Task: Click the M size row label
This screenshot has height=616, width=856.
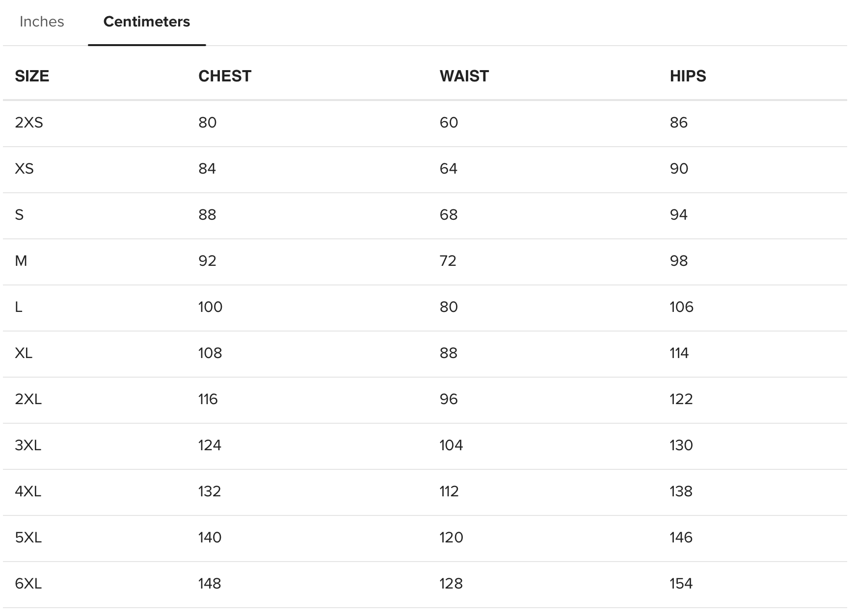Action: click(21, 261)
